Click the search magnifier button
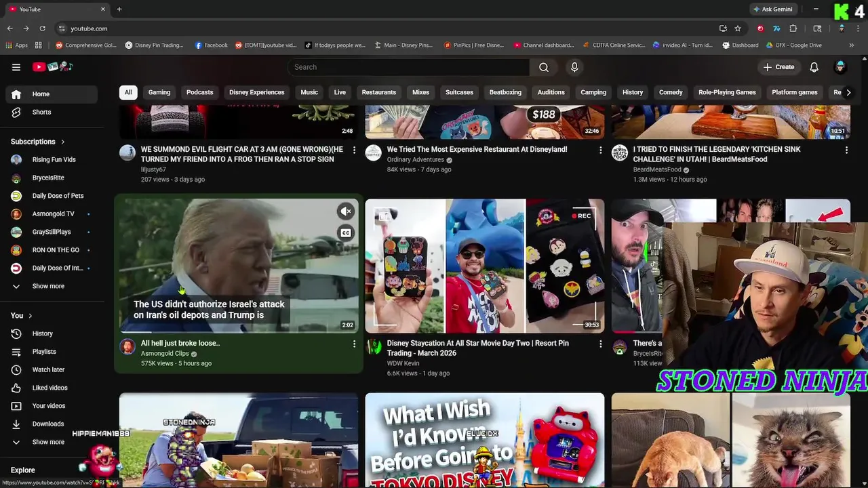 (543, 67)
